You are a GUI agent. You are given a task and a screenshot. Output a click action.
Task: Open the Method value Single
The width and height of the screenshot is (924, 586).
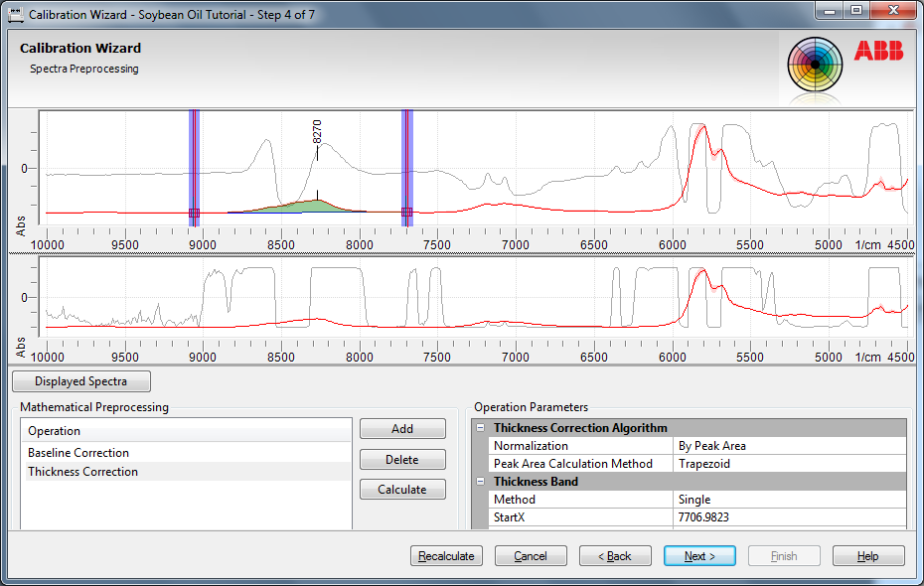(790, 500)
